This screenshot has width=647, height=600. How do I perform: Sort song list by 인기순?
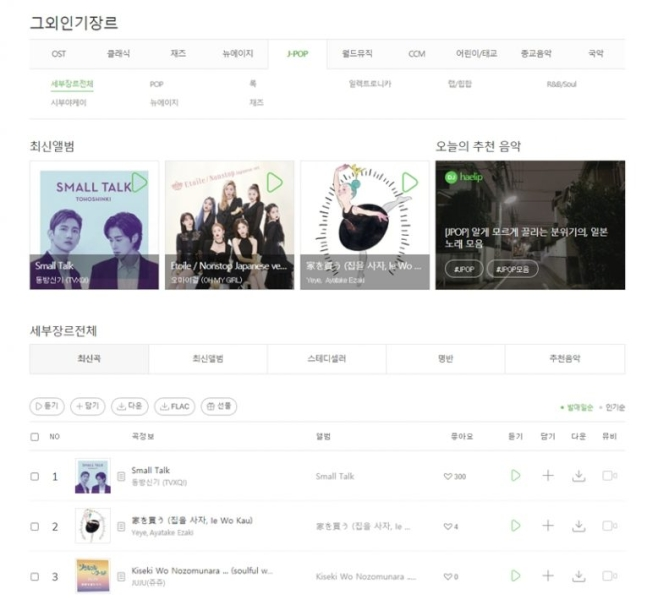click(x=612, y=408)
